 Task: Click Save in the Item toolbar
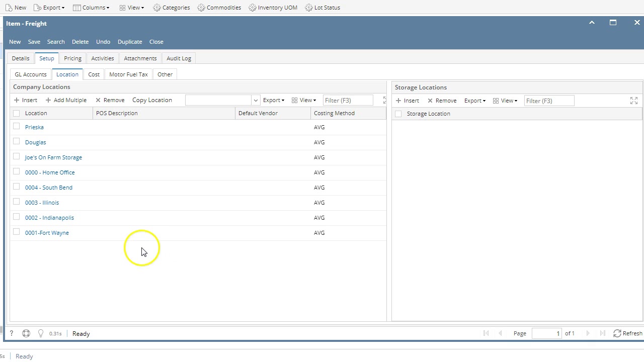34,42
